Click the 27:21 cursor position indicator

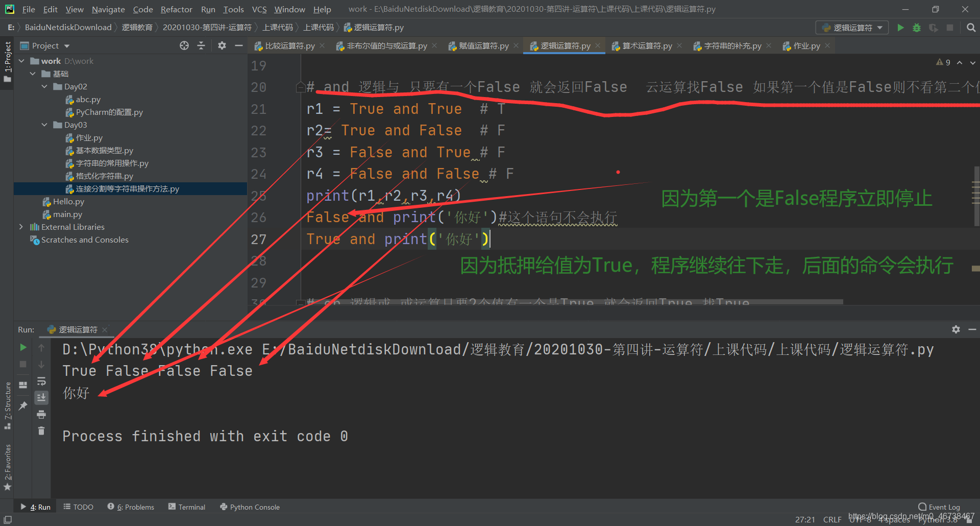[x=805, y=519]
